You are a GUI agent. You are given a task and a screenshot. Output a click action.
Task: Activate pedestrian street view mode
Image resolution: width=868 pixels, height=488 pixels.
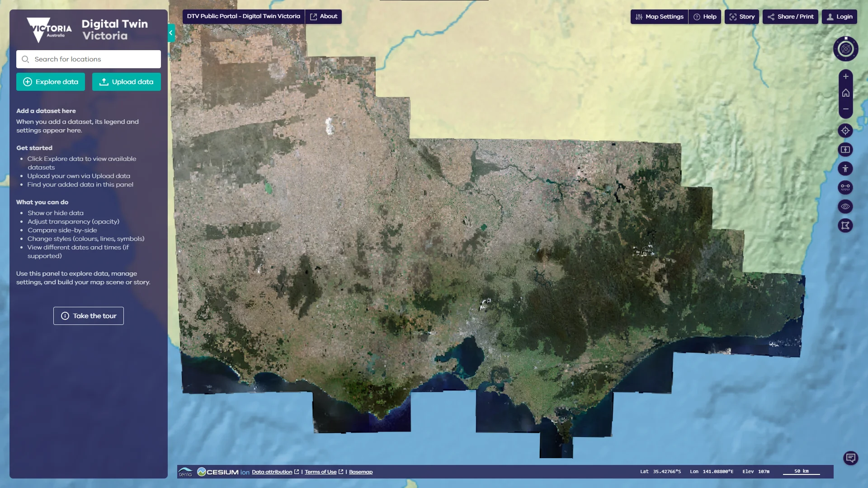[845, 169]
